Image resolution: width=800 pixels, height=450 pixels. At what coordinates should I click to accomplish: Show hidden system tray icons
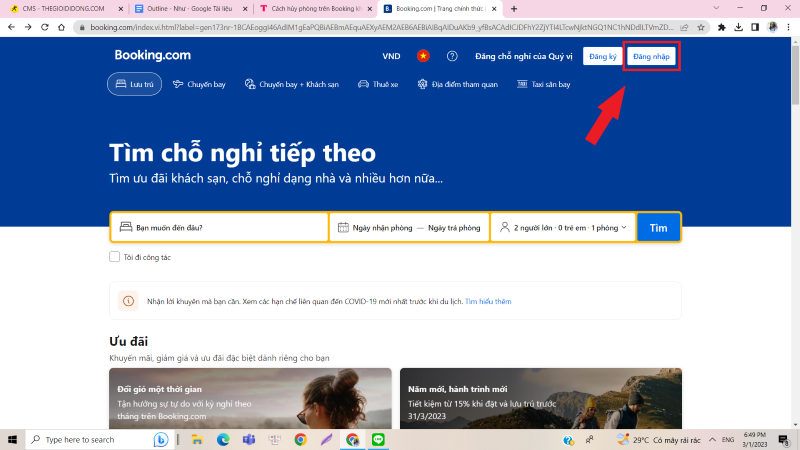[712, 440]
